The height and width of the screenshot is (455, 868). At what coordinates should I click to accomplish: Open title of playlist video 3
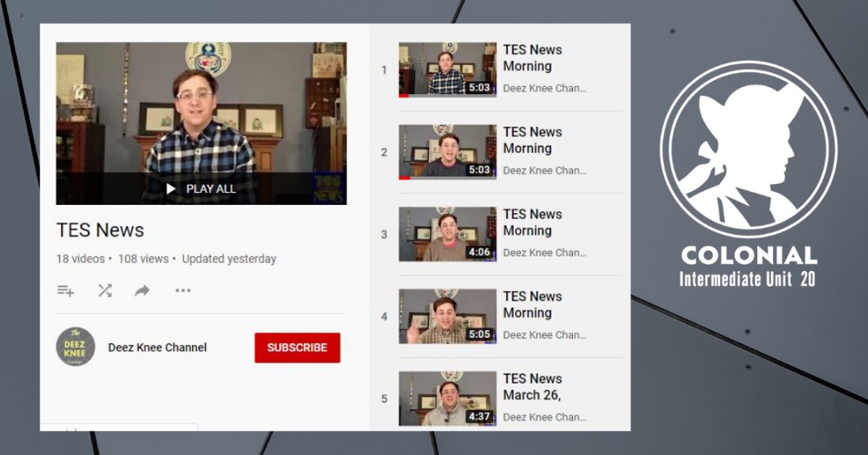533,222
